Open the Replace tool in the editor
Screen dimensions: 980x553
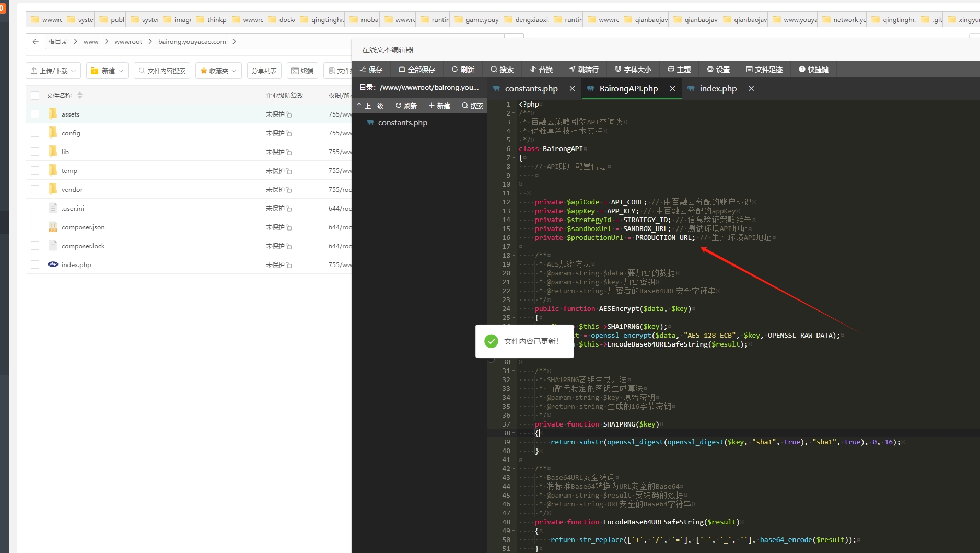pos(541,70)
